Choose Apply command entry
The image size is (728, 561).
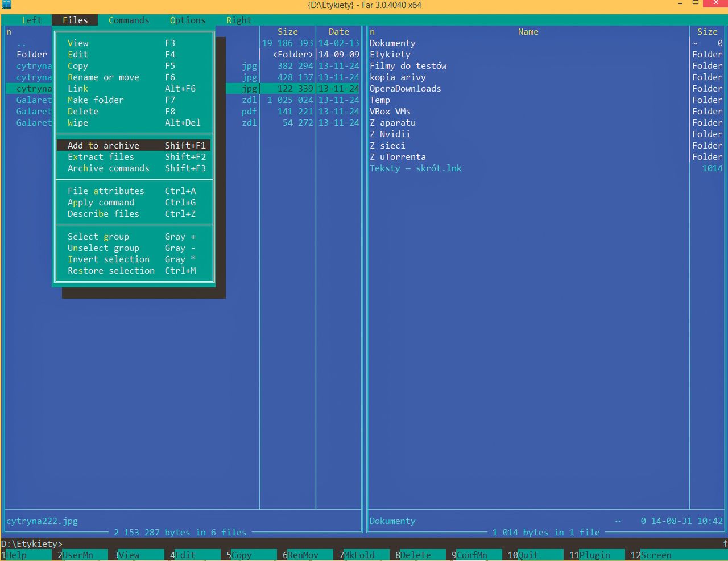coord(134,202)
